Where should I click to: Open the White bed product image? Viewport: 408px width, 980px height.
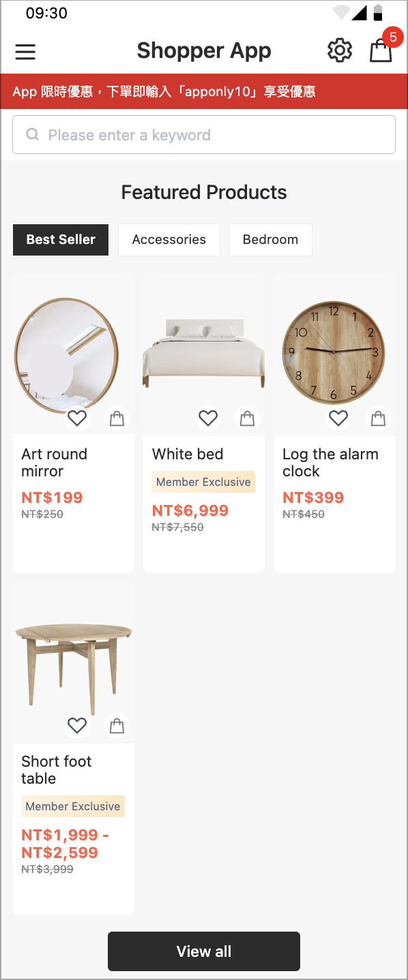[203, 354]
